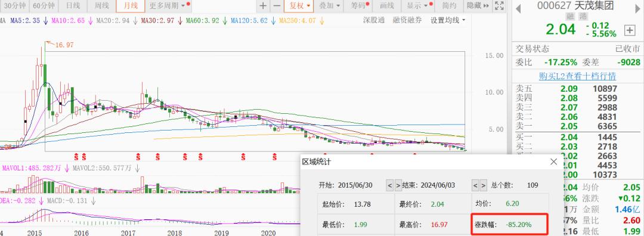This screenshot has width=644, height=236.
Task: Toggle 隐藏 to hide side panel
Action: pyautogui.click(x=478, y=6)
